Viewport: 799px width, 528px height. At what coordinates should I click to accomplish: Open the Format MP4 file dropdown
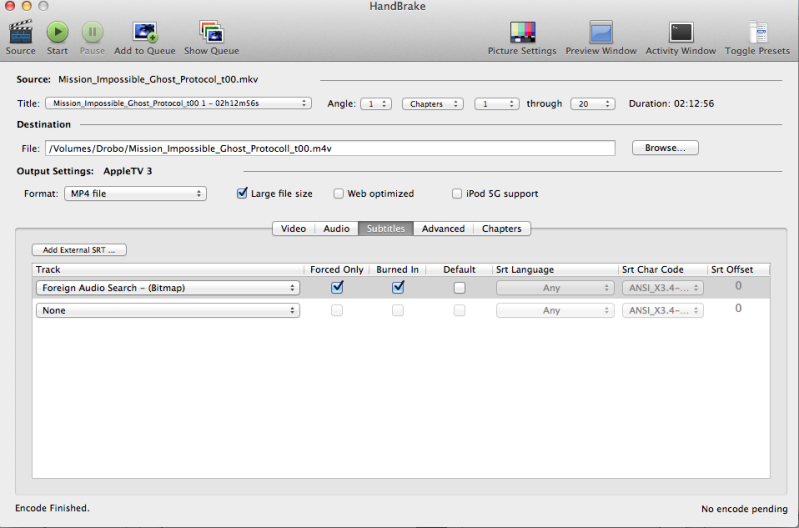coord(136,194)
